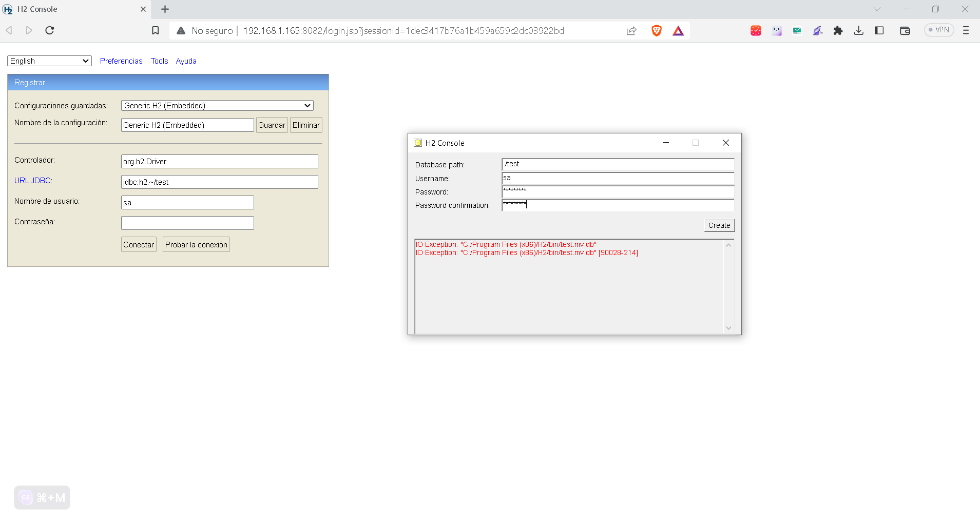Click the error log scrollbar up arrow
This screenshot has width=980, height=525.
(728, 245)
